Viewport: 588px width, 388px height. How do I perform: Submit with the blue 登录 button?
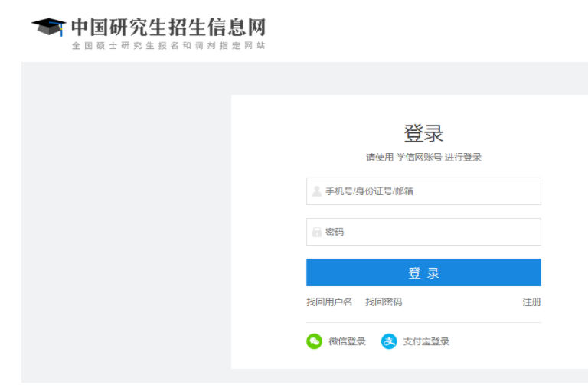point(423,272)
